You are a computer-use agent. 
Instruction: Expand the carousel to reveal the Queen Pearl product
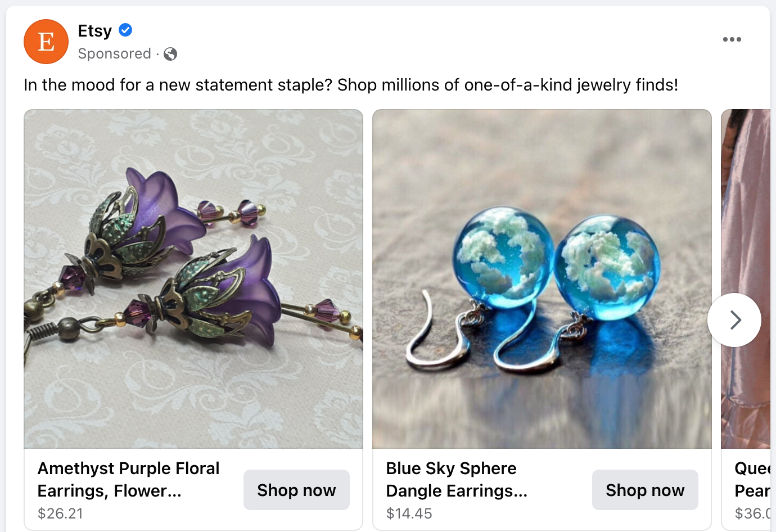pos(734,319)
